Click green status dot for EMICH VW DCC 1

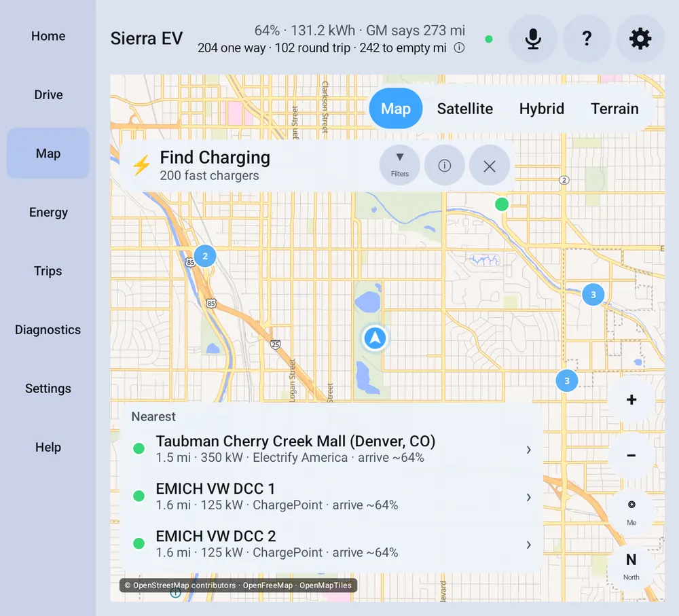[x=139, y=496]
